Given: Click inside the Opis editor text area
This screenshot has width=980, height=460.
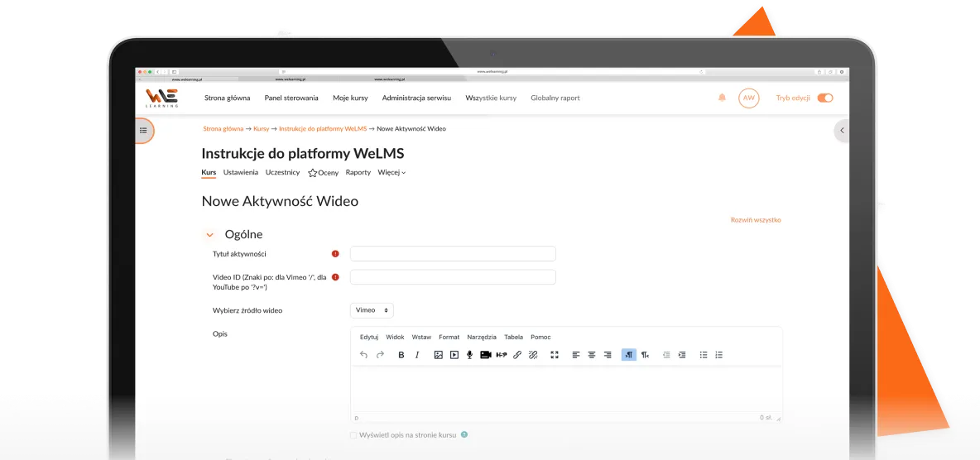Looking at the screenshot, I should pyautogui.click(x=566, y=389).
